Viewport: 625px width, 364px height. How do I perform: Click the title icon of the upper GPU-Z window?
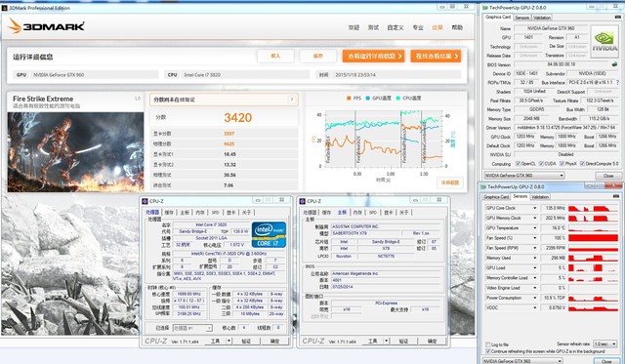(x=484, y=7)
